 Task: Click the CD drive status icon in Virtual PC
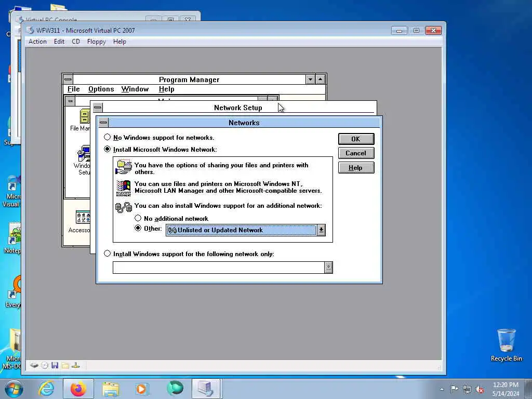pos(45,365)
